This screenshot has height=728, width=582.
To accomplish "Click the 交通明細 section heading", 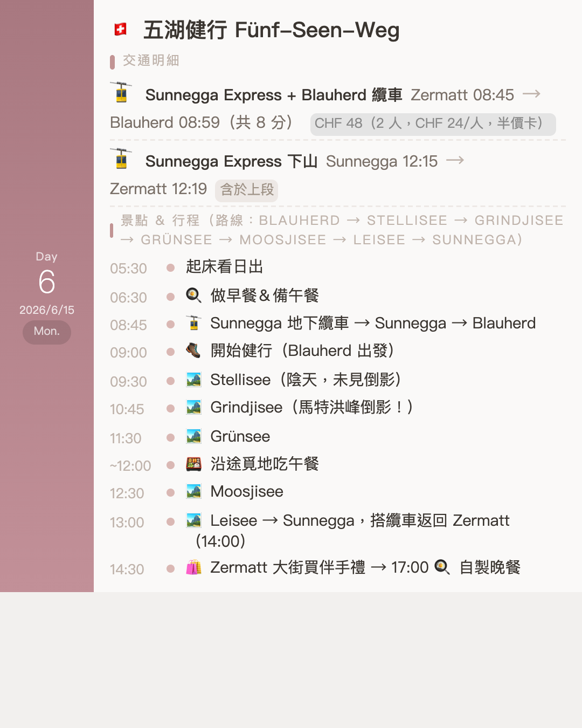I will click(151, 60).
